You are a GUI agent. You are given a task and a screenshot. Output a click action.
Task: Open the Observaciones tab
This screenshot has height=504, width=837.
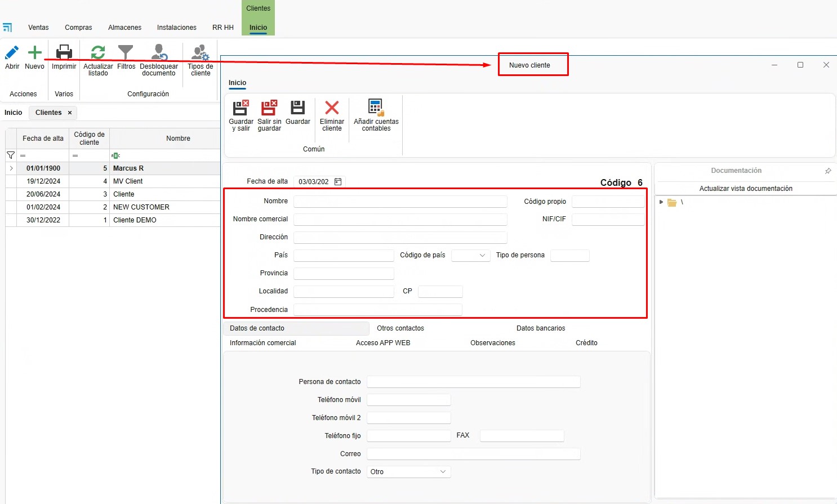(x=493, y=343)
